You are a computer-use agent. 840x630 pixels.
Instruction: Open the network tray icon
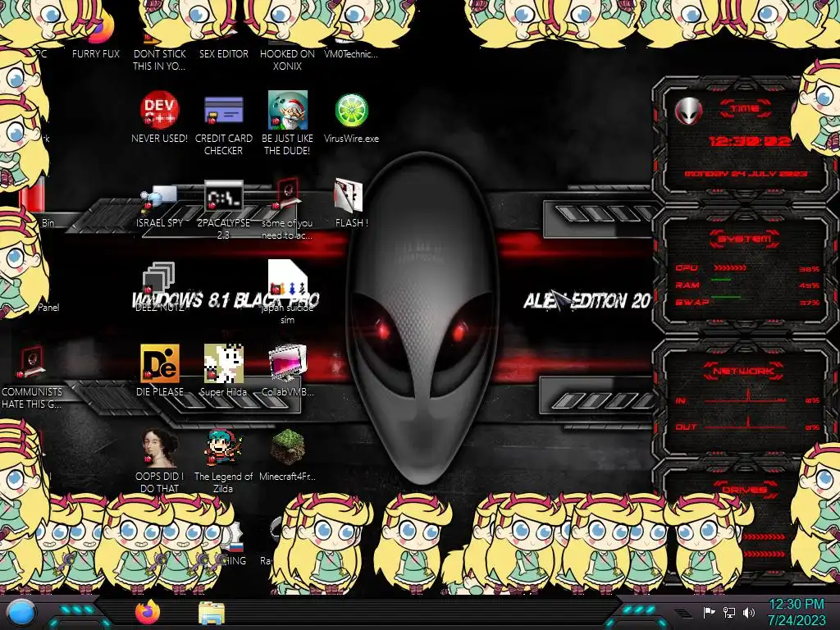click(x=729, y=612)
